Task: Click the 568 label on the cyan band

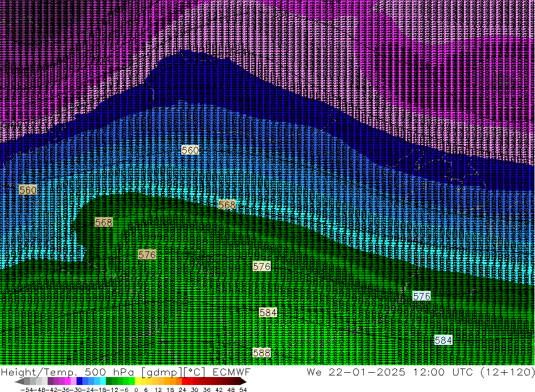Action: pyautogui.click(x=227, y=205)
